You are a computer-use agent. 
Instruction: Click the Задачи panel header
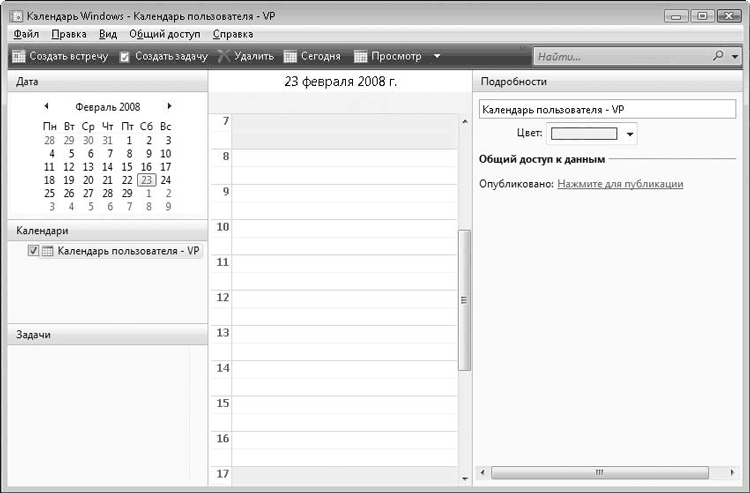tap(108, 335)
